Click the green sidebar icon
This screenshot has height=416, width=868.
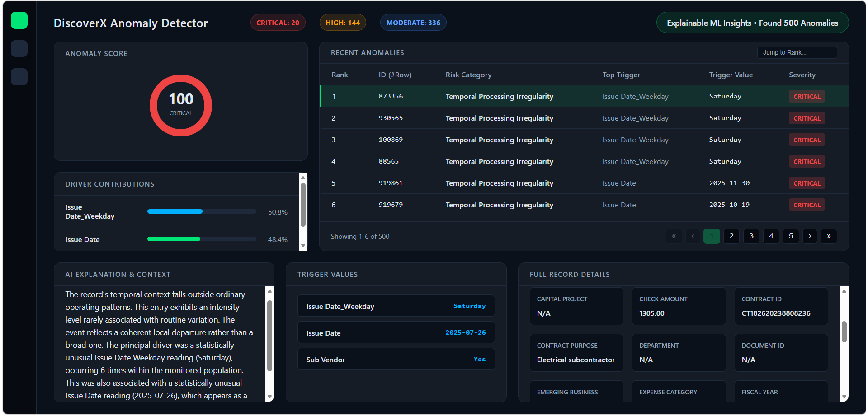(19, 20)
